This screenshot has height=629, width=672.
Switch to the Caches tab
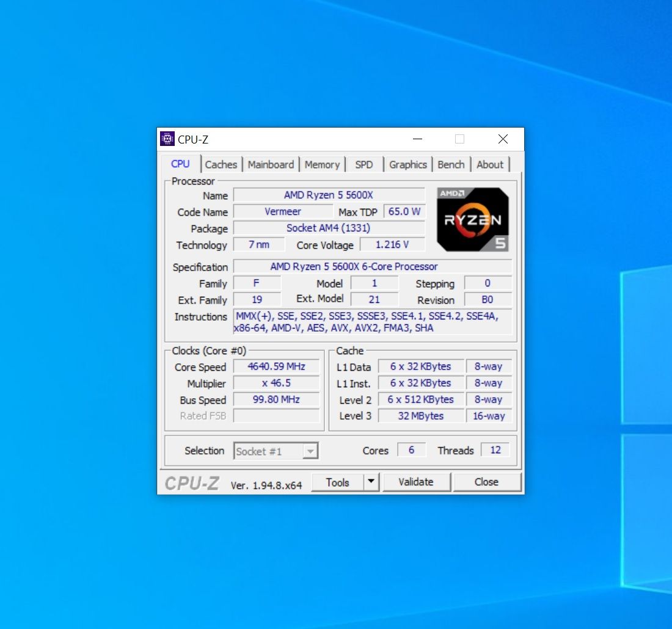click(221, 164)
